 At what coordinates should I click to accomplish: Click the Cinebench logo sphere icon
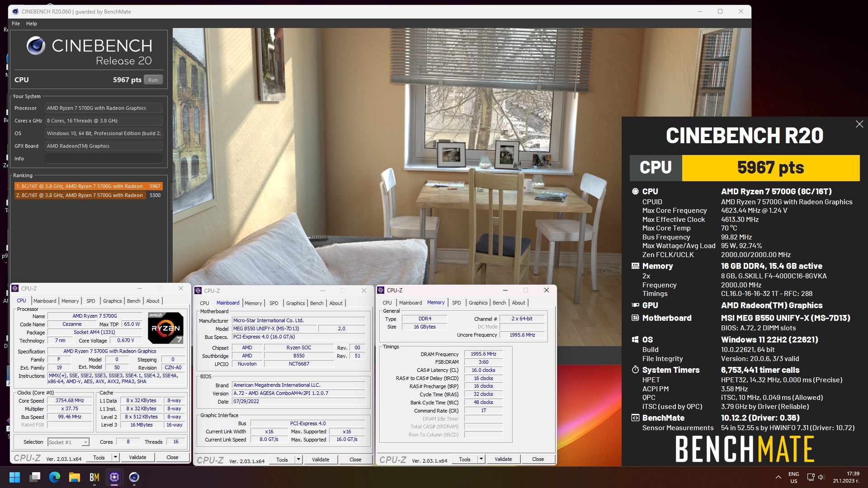36,46
